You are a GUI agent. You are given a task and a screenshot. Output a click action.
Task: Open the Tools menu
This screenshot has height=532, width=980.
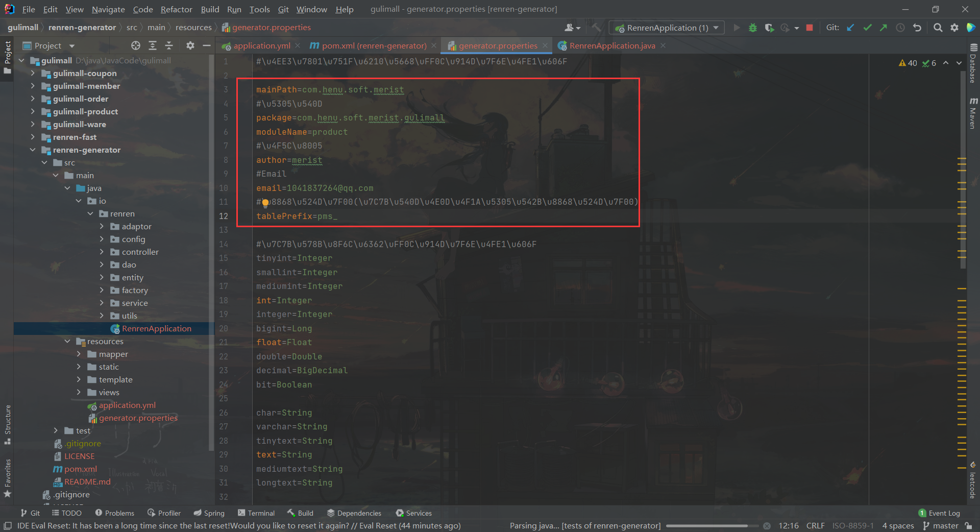coord(259,9)
